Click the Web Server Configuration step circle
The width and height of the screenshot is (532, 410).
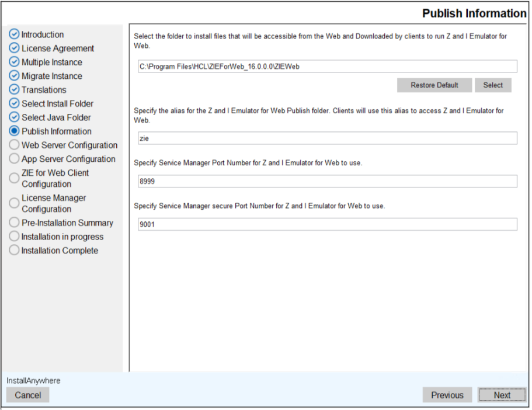pos(14,145)
